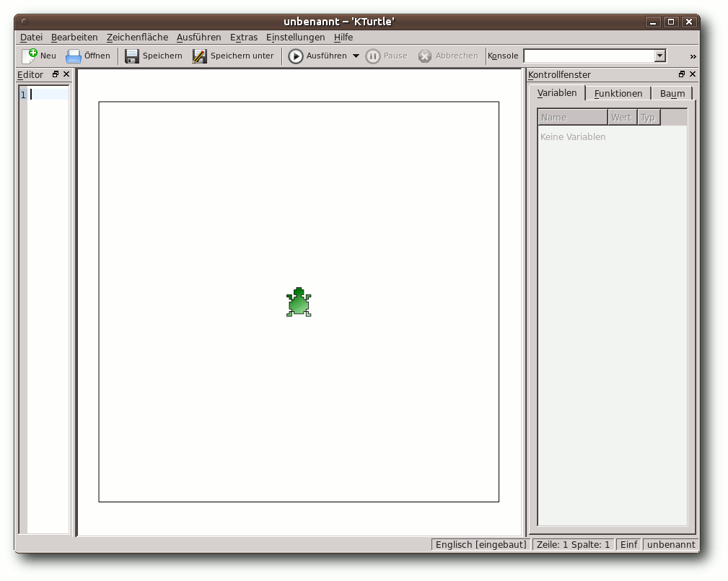Switch to the Baum tab

672,93
